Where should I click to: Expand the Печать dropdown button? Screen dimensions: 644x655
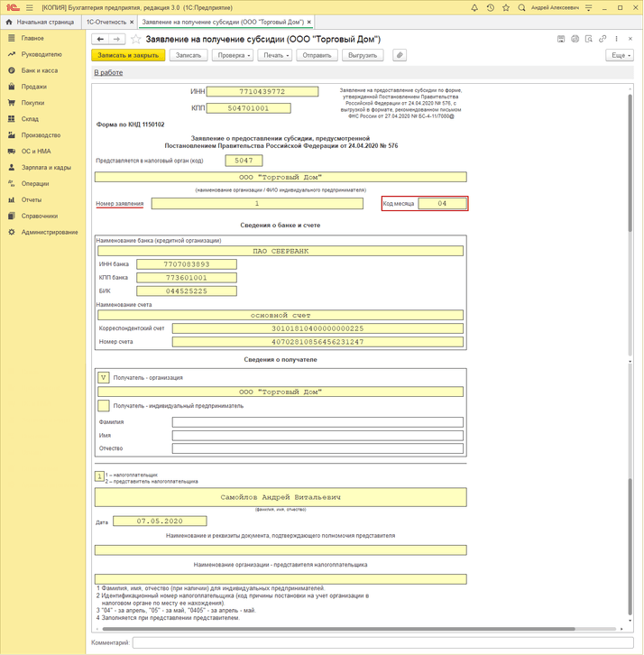[275, 55]
